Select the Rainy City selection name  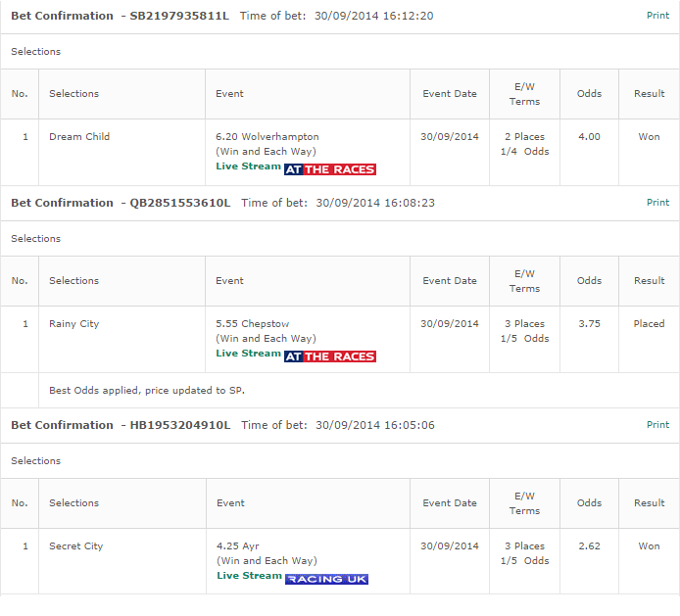[x=74, y=324]
